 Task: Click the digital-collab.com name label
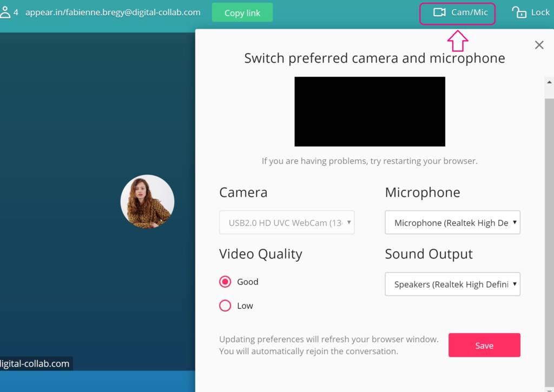[x=35, y=363]
